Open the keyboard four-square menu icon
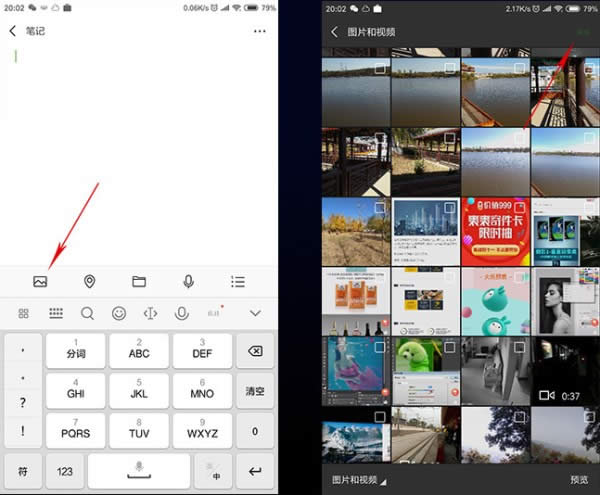 (x=24, y=313)
